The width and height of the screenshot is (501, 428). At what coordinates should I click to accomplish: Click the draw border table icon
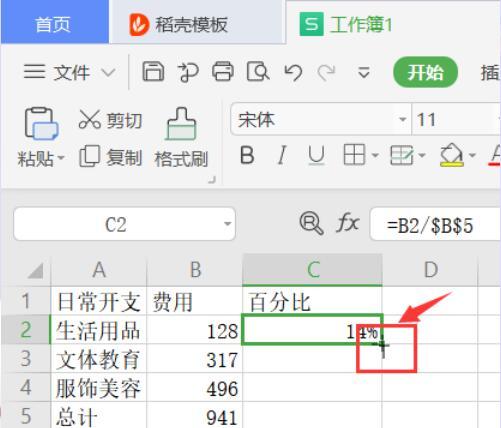click(x=402, y=155)
